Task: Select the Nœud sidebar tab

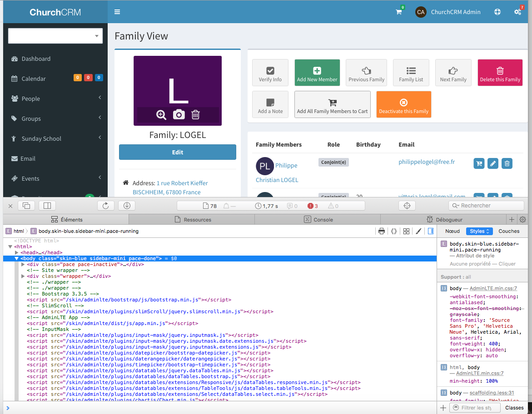Action: pyautogui.click(x=452, y=231)
